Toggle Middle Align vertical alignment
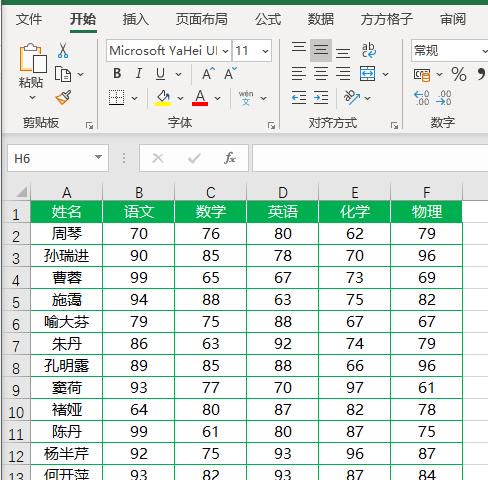488x480 pixels. pos(321,50)
